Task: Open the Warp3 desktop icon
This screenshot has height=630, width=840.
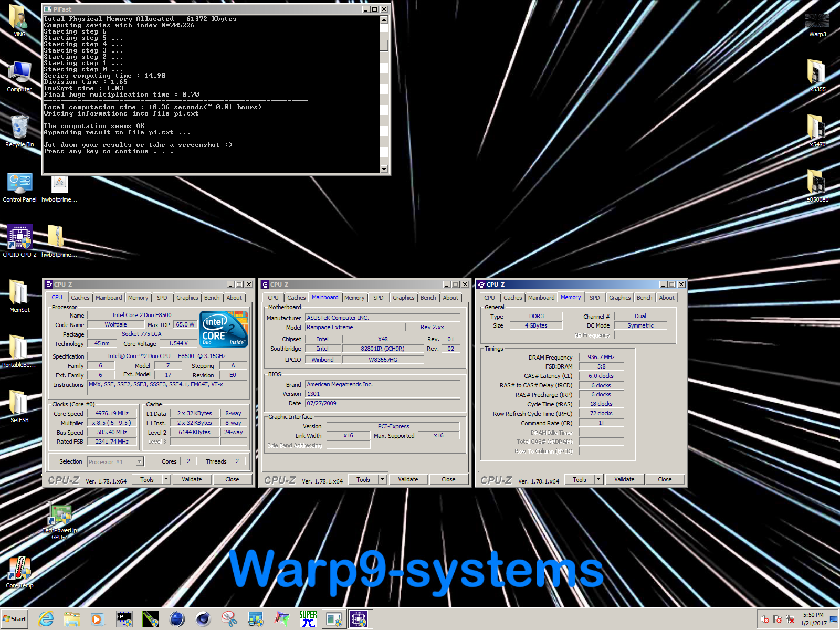Action: point(817,25)
